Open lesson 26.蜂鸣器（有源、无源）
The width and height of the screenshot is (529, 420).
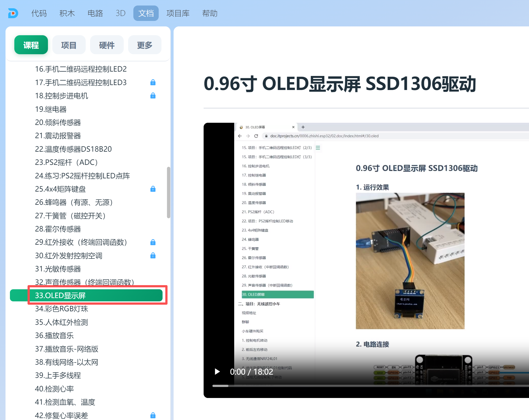coord(75,202)
